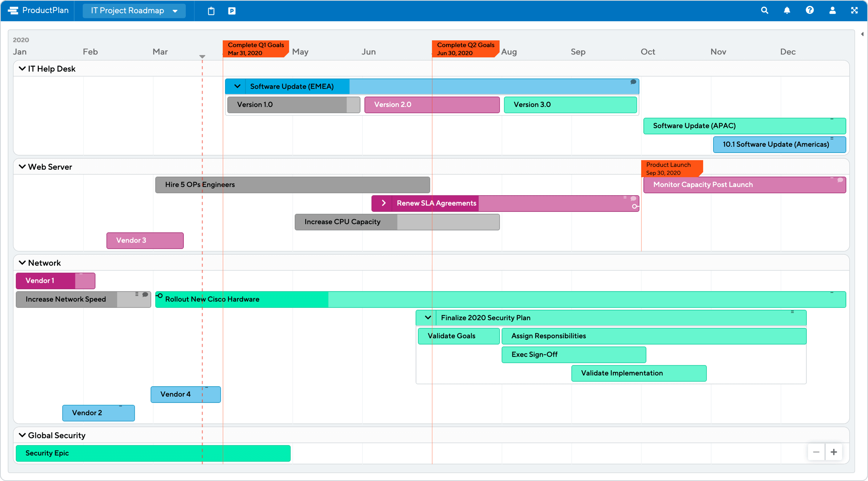The image size is (868, 481).
Task: Click the Complete Q2 Goals milestone
Action: click(464, 49)
